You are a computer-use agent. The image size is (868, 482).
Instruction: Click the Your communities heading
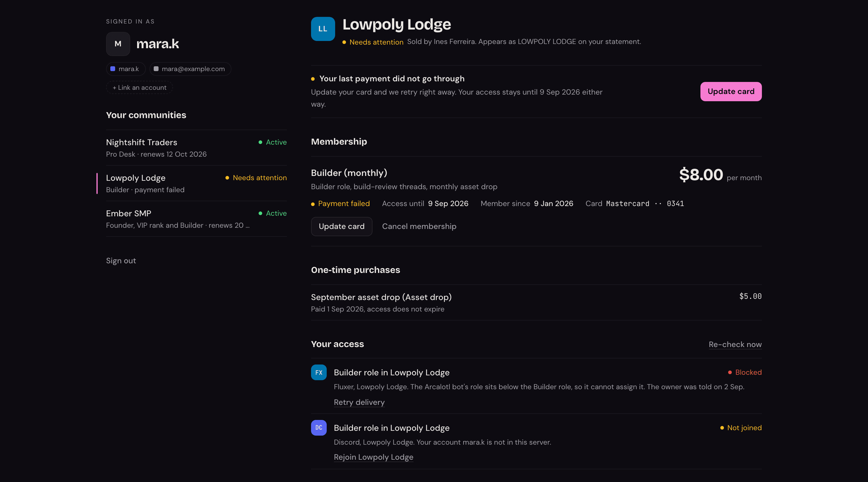(x=146, y=115)
